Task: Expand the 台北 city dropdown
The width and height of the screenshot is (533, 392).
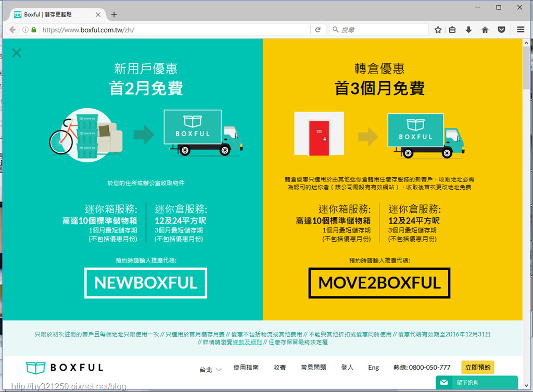Action: 210,370
